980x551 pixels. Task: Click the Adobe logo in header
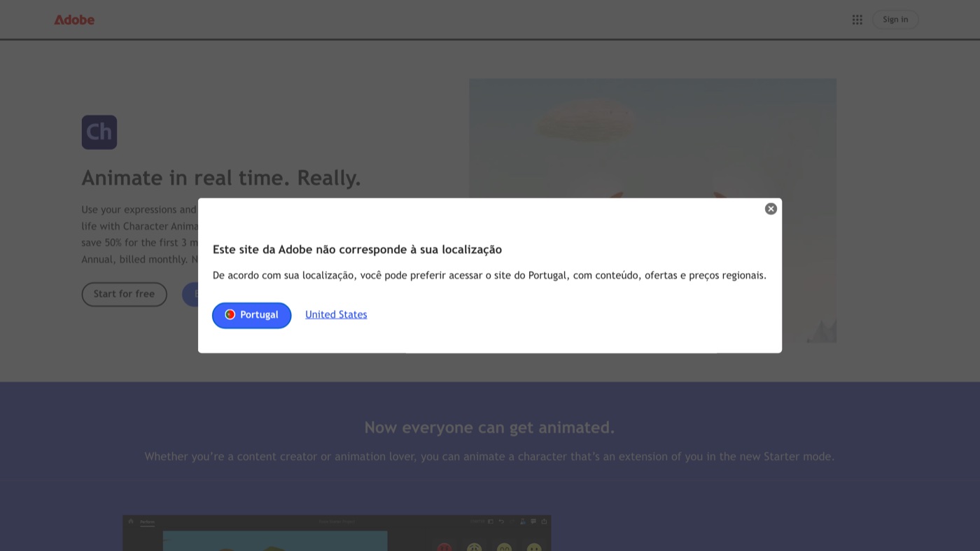[74, 20]
